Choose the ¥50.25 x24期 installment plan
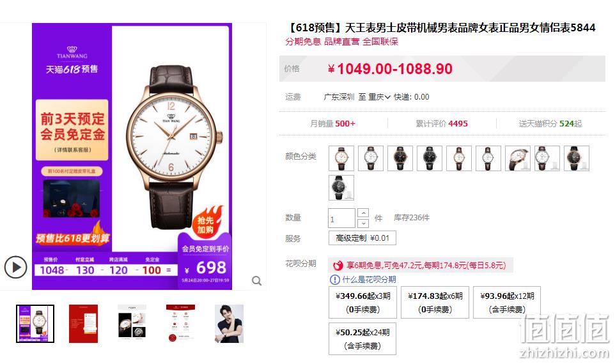Viewport: 615px width, 364px height. point(362,339)
